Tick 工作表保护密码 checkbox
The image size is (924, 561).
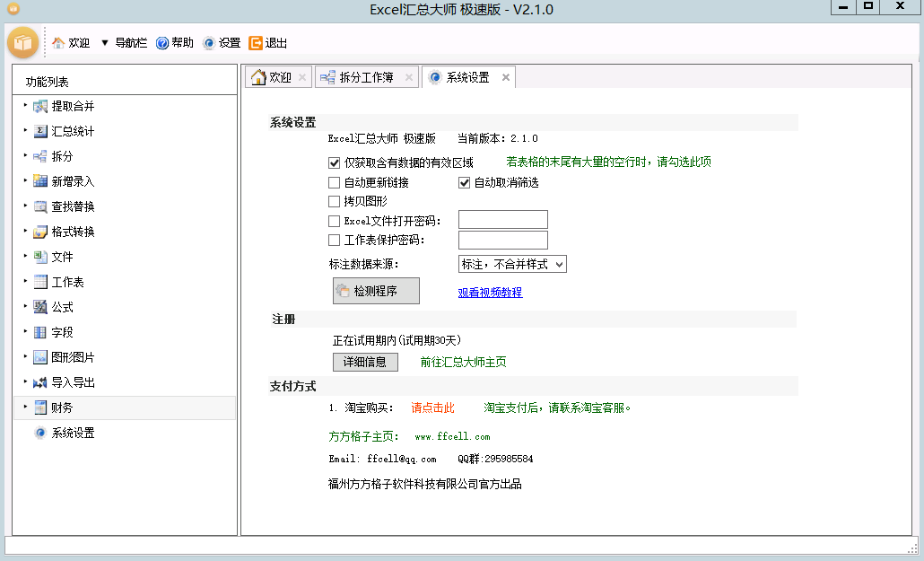pyautogui.click(x=334, y=240)
